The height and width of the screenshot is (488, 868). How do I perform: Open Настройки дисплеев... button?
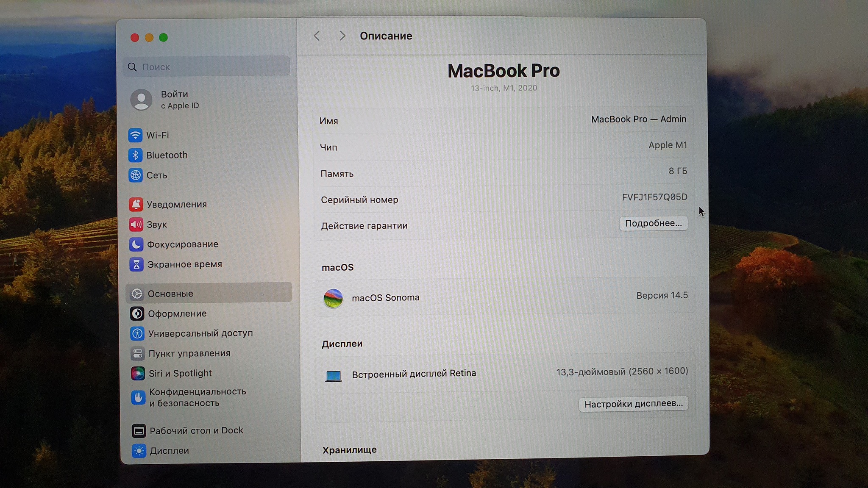coord(633,404)
